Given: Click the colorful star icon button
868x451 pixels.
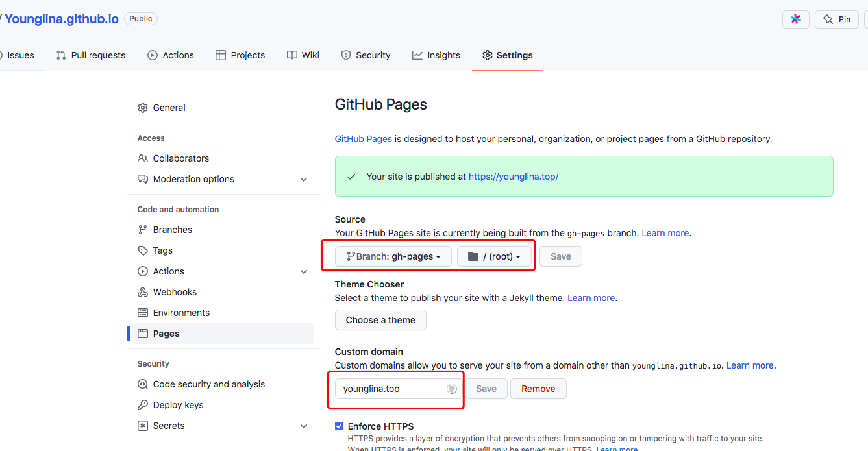Looking at the screenshot, I should click(796, 19).
